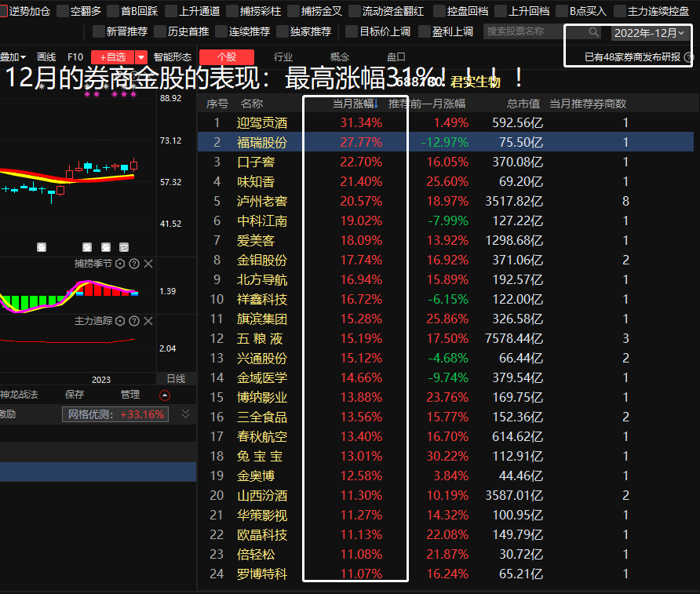Viewport: 700px width, 594px height.
Task: Click the help icon beside 已有48家券商发布研报
Action: point(689,57)
